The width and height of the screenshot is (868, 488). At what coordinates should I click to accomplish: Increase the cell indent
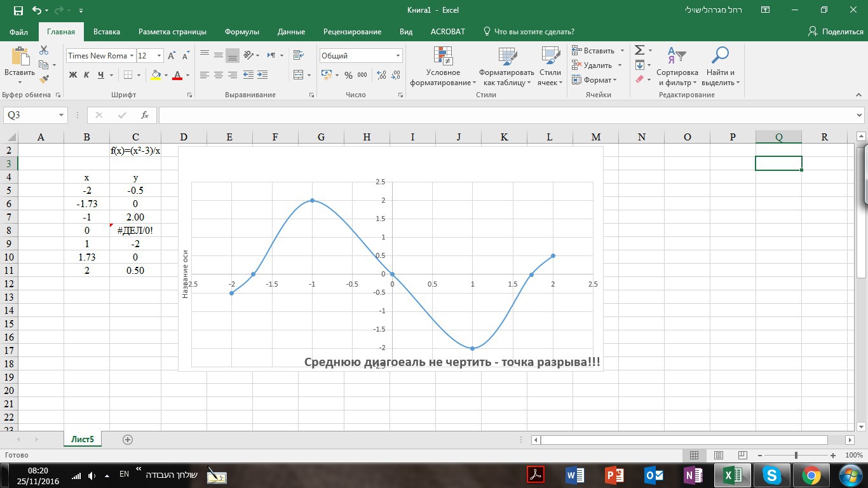coord(262,75)
